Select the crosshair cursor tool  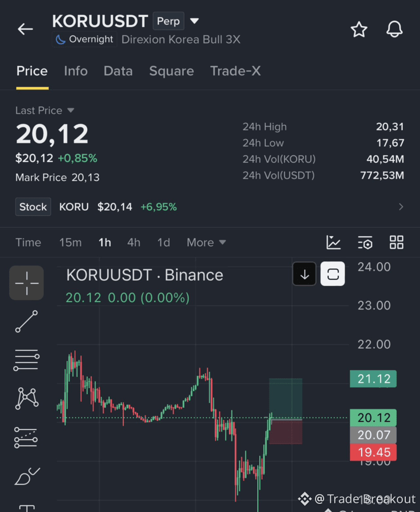(26, 283)
